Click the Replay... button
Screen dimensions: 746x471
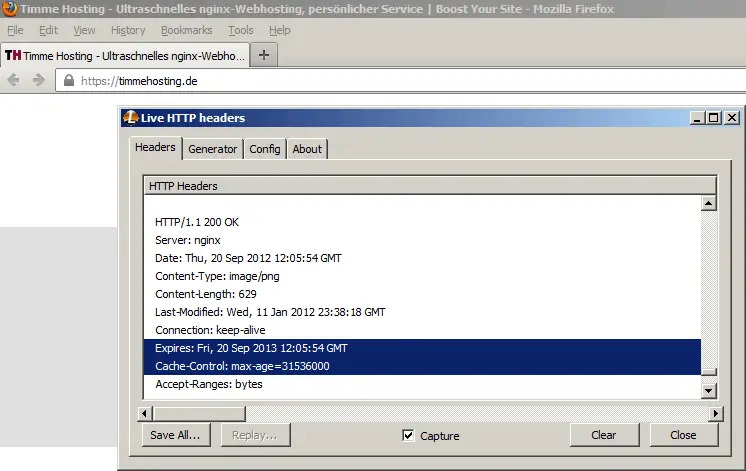tap(255, 435)
